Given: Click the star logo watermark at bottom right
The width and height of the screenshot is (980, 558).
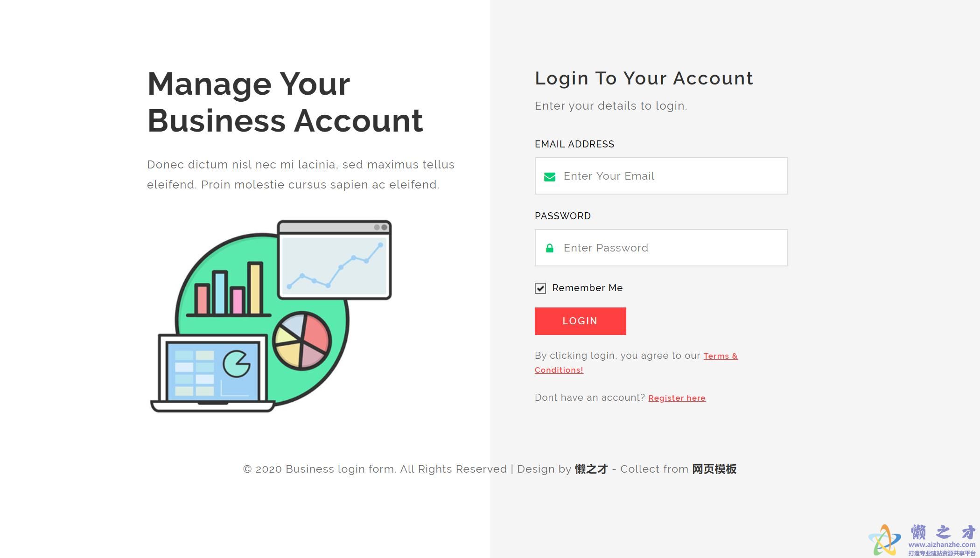Looking at the screenshot, I should click(x=885, y=540).
